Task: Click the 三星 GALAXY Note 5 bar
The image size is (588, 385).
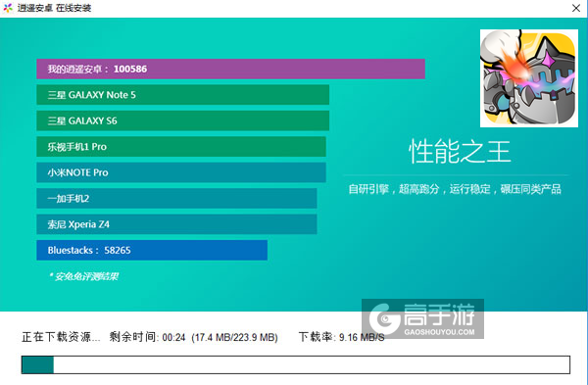Action: 182,95
